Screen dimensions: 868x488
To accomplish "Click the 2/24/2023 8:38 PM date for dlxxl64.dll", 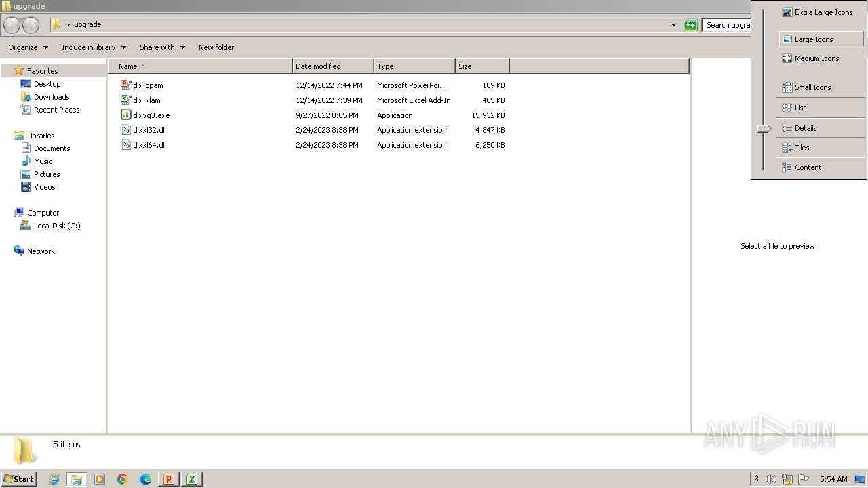I will 327,145.
